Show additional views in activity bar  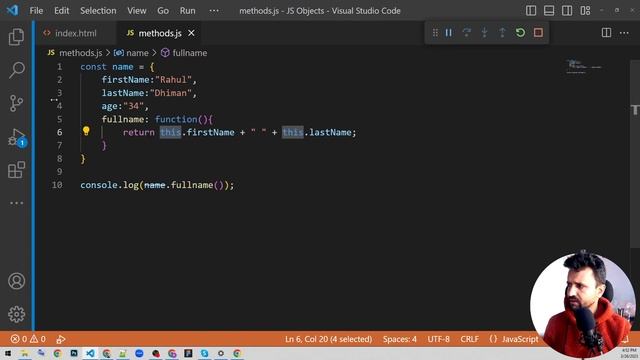[16, 203]
